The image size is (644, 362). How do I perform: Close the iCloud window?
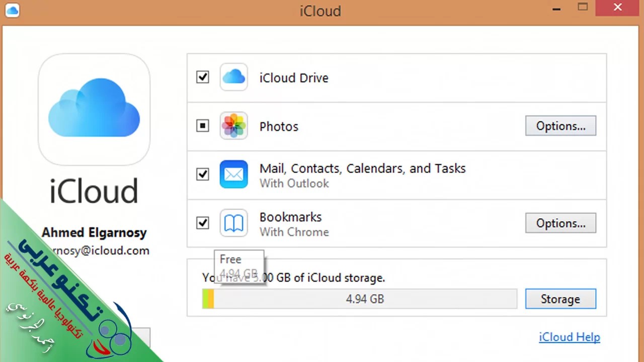[x=618, y=7]
